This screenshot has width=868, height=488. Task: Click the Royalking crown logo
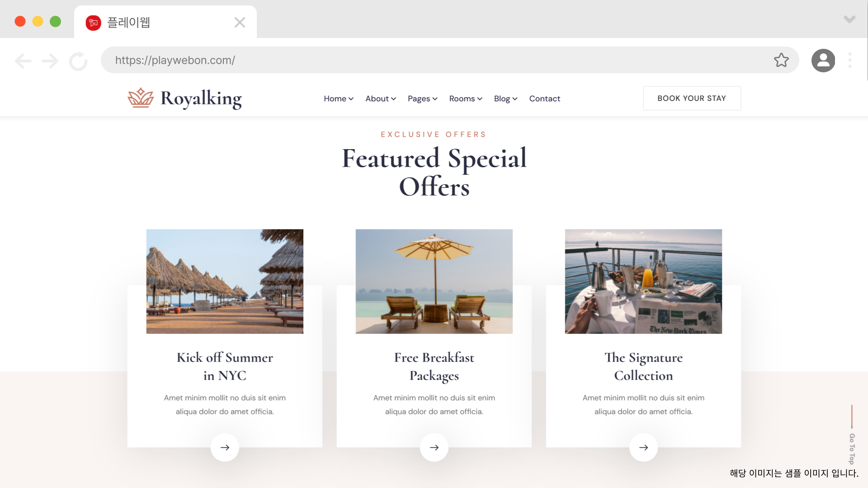[x=141, y=98]
